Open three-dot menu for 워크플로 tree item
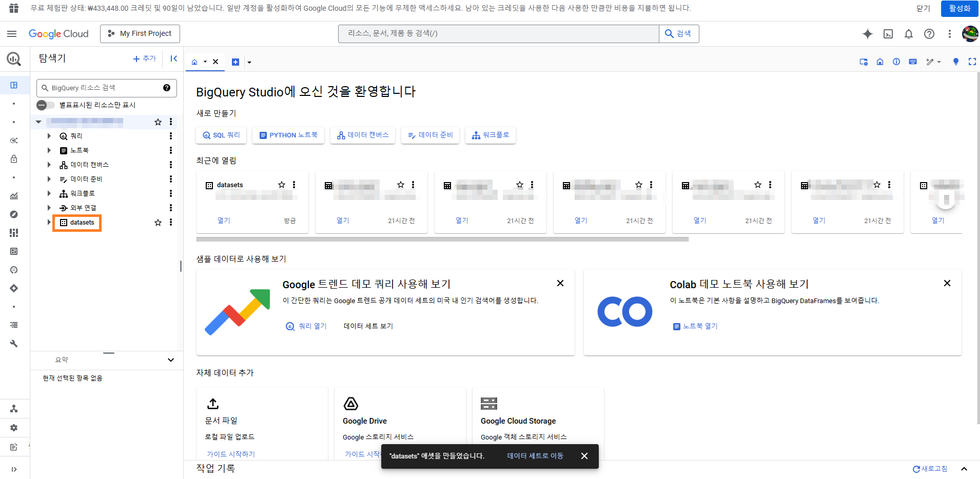Image resolution: width=980 pixels, height=479 pixels. click(x=171, y=193)
